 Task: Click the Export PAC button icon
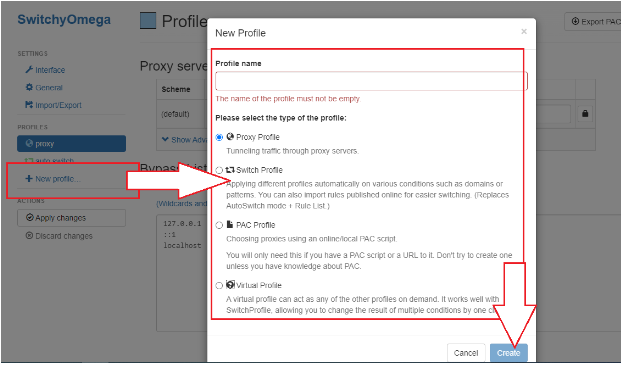(x=575, y=21)
